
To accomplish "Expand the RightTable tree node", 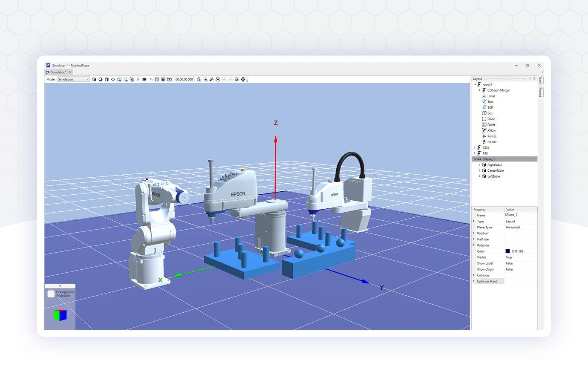I will [479, 165].
